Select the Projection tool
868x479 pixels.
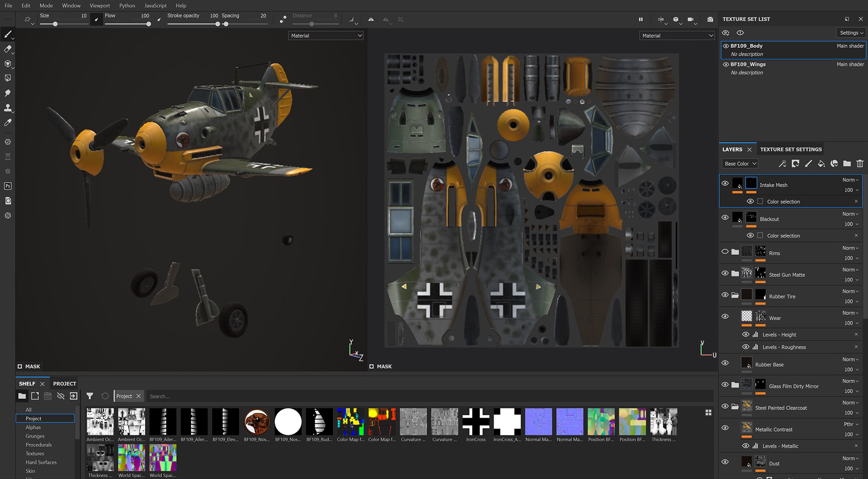coord(8,64)
